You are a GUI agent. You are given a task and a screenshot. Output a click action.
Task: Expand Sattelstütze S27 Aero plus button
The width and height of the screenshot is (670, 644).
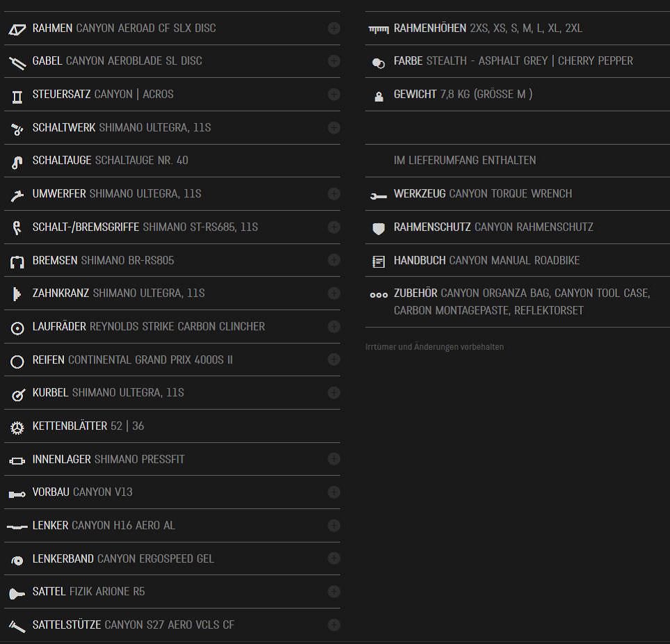tap(334, 625)
